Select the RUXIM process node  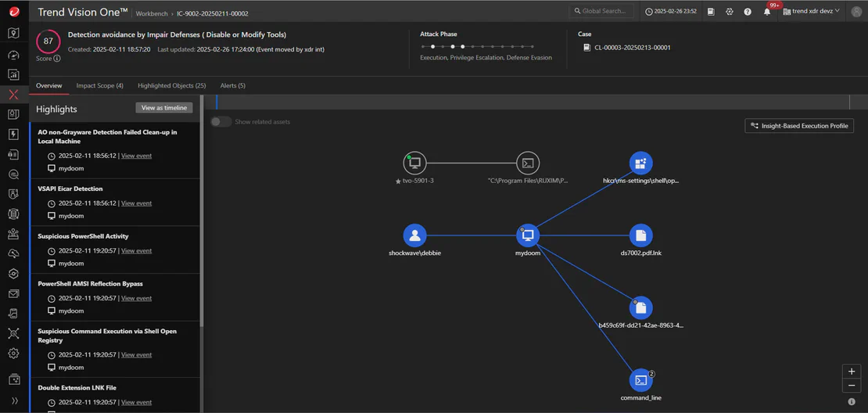click(528, 163)
